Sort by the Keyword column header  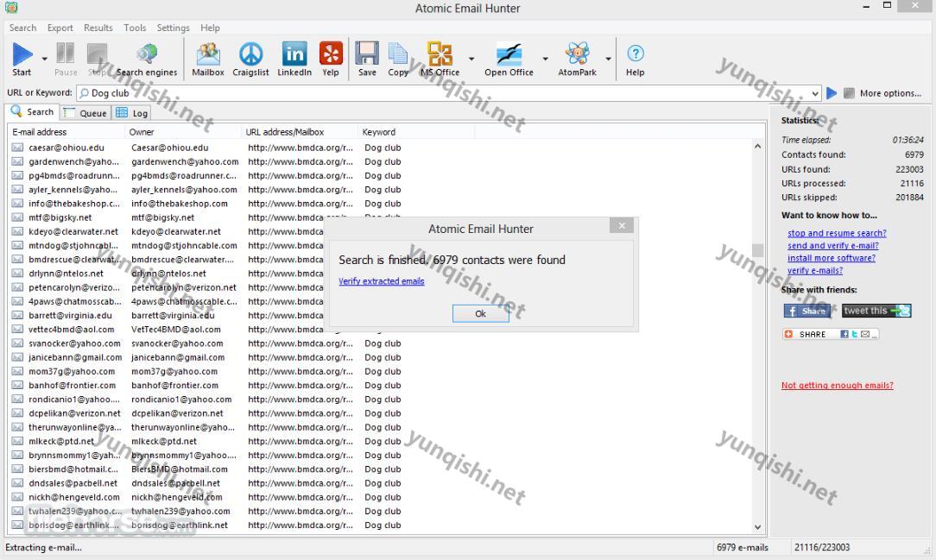(414, 132)
